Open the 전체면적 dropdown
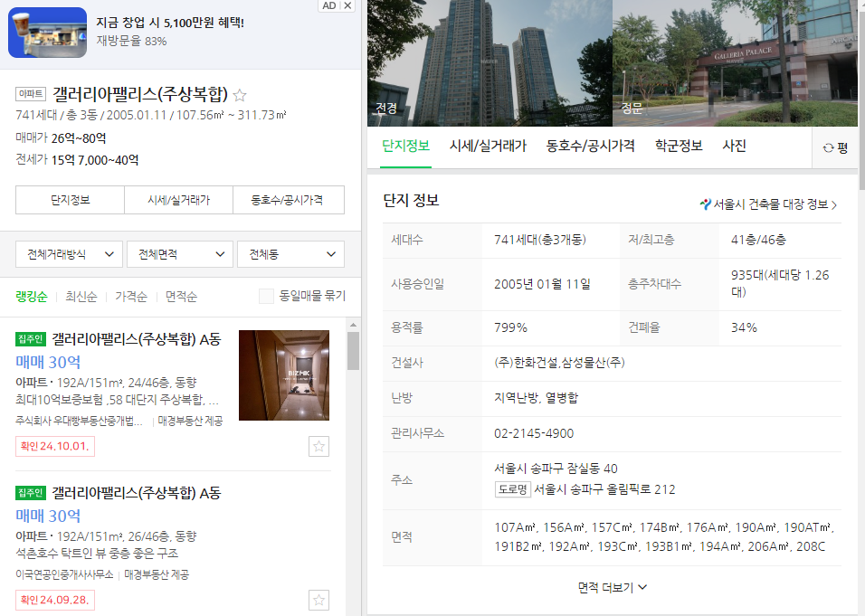The height and width of the screenshot is (616, 865). (180, 254)
